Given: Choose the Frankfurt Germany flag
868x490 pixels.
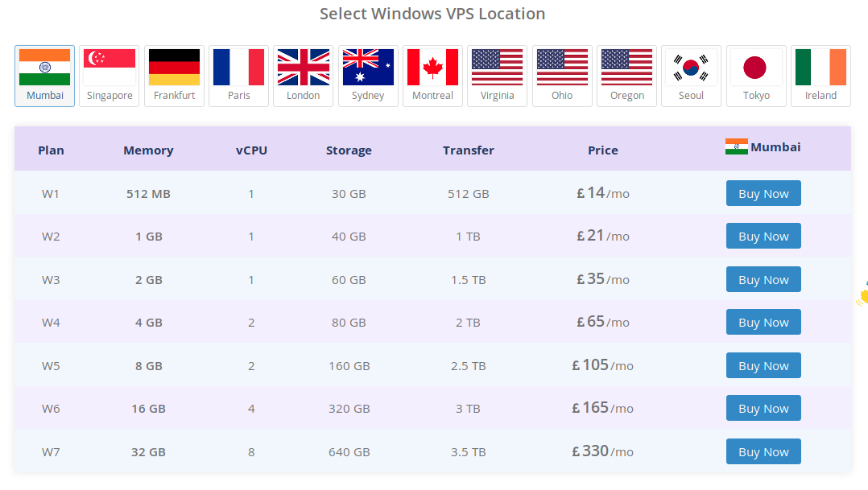Looking at the screenshot, I should (174, 76).
